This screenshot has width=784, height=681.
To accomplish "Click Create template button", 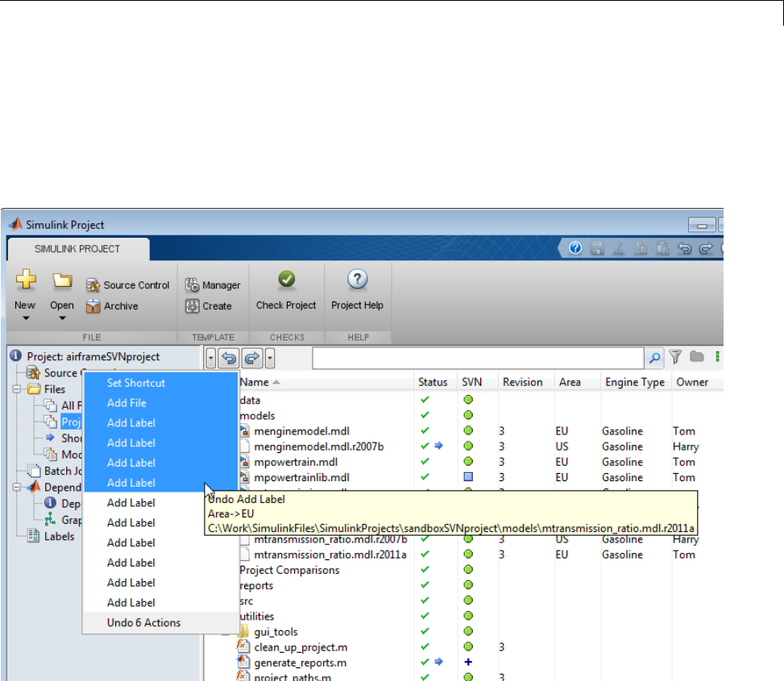I will click(x=209, y=306).
